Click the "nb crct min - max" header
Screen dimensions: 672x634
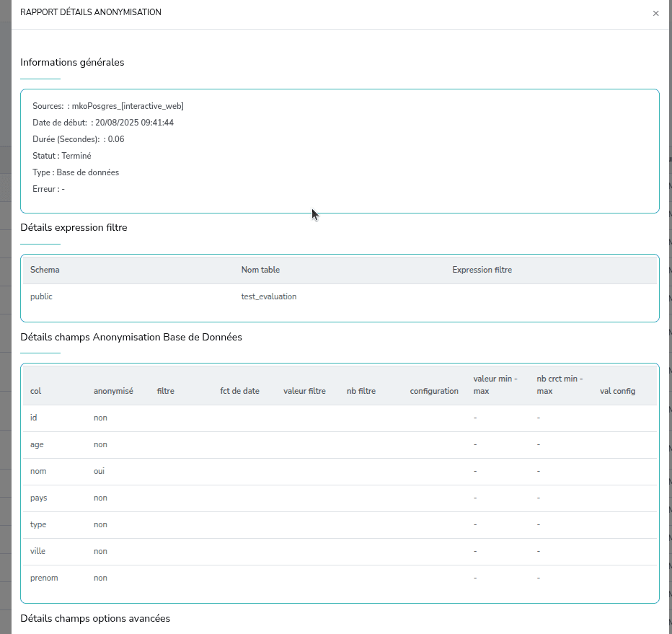tap(560, 384)
